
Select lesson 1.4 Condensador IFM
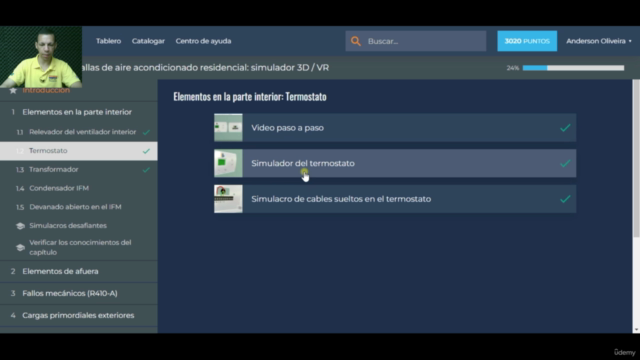[x=79, y=188]
